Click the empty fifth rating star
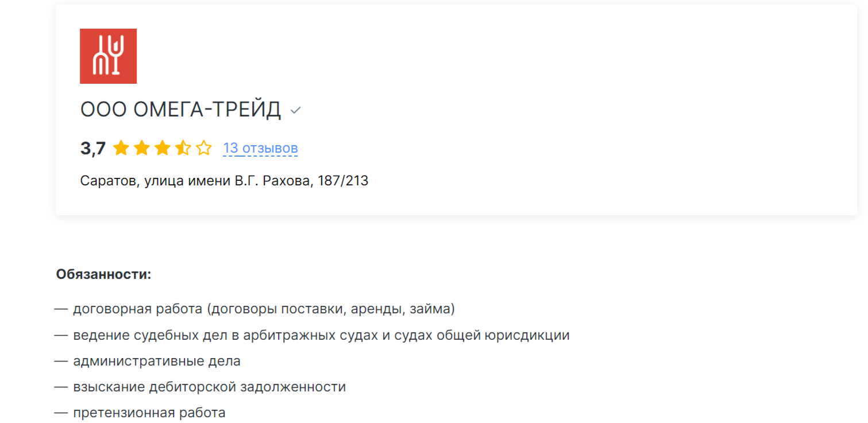The image size is (868, 423). [x=204, y=149]
